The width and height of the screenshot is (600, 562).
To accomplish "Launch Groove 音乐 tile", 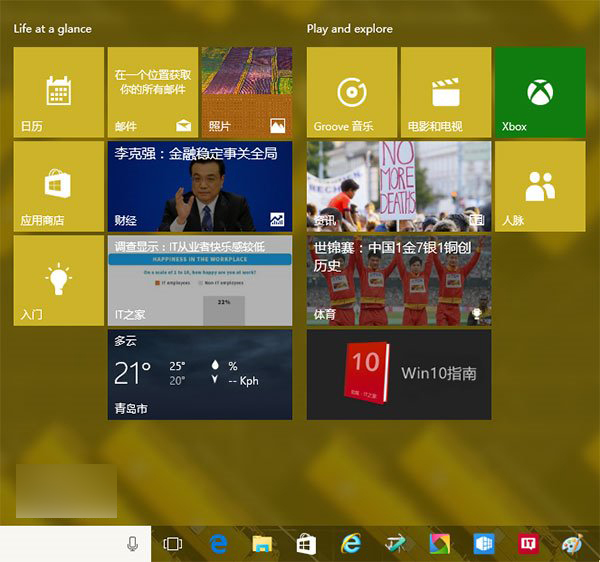I will coord(351,92).
